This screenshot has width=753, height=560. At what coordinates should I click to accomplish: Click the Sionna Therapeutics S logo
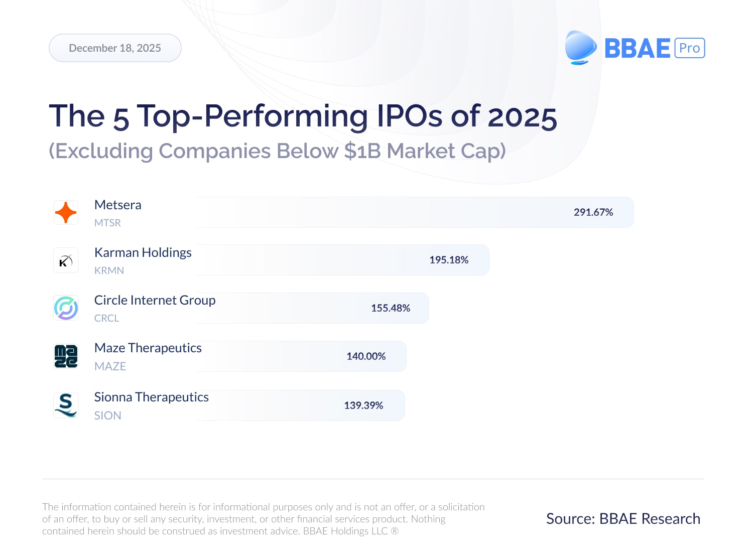pyautogui.click(x=66, y=405)
